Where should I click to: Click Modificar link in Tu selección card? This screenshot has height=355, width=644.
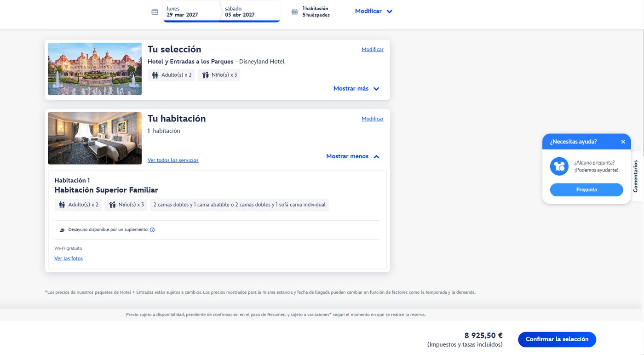(373, 50)
